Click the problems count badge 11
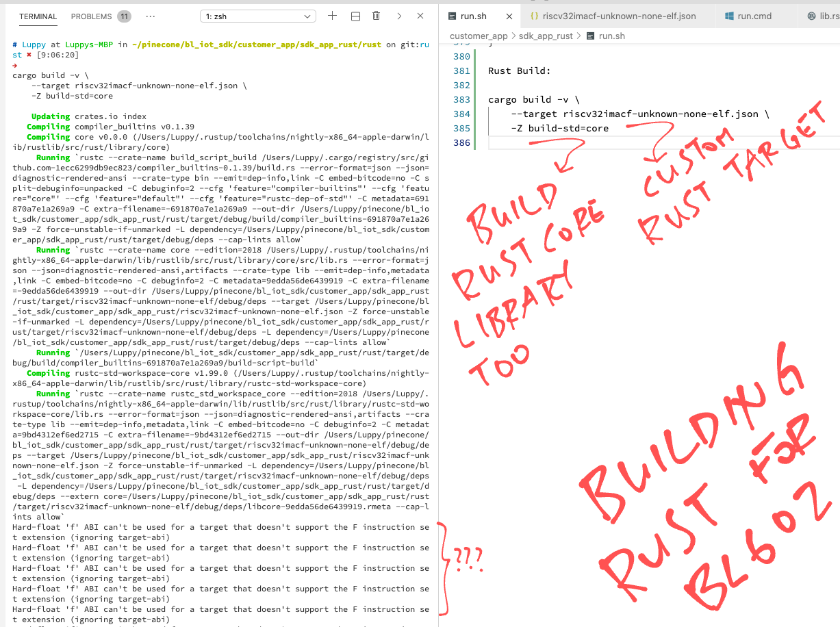This screenshot has height=627, width=840. tap(124, 16)
